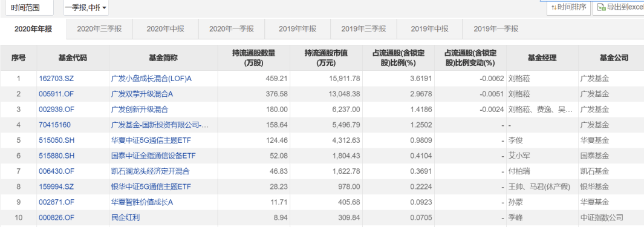Open 国泰中证全指通信设备ETF fund link
This screenshot has width=644, height=227.
154,156
